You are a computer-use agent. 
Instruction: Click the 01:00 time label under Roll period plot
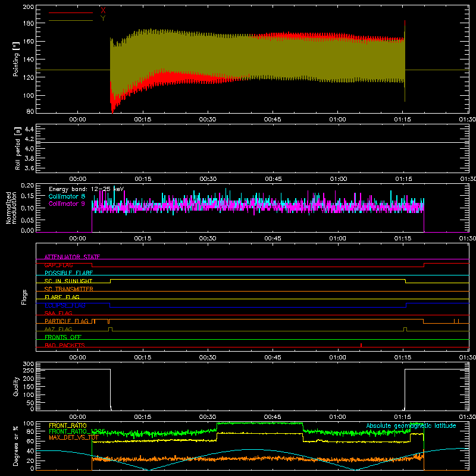(338, 179)
